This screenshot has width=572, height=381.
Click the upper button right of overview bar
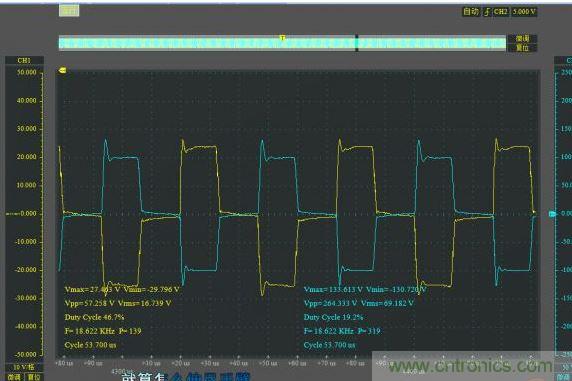(x=522, y=39)
